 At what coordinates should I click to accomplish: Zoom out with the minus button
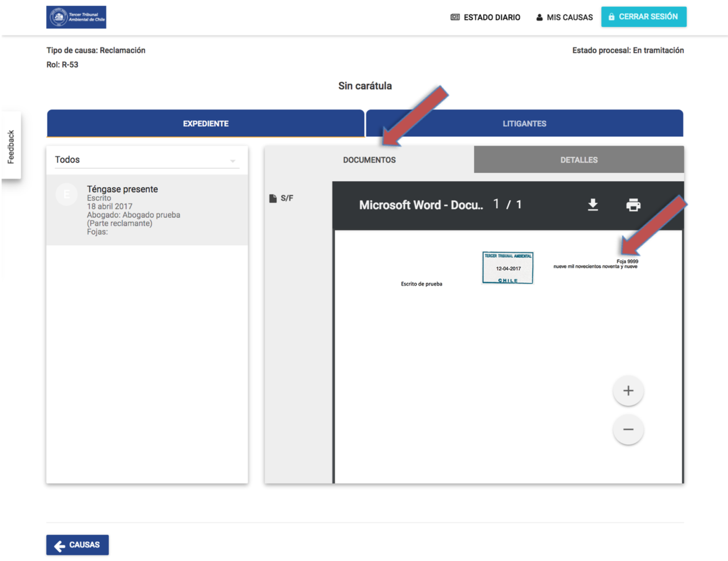[628, 429]
